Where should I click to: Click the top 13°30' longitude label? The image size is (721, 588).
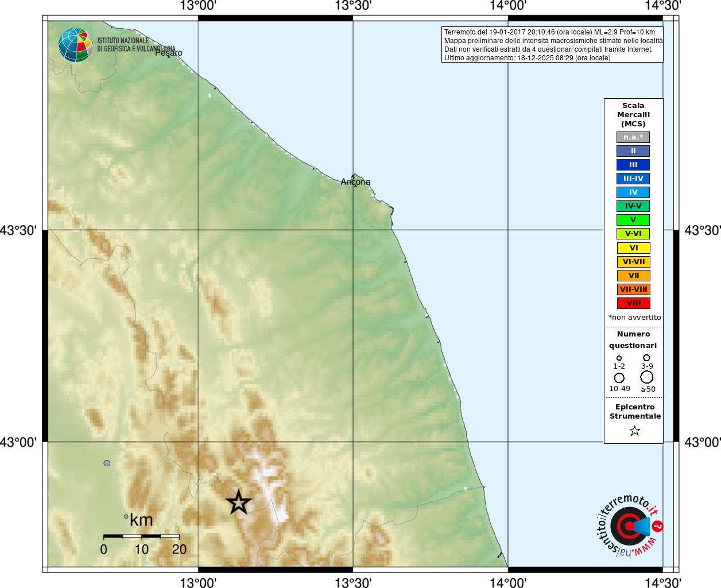[x=353, y=6]
